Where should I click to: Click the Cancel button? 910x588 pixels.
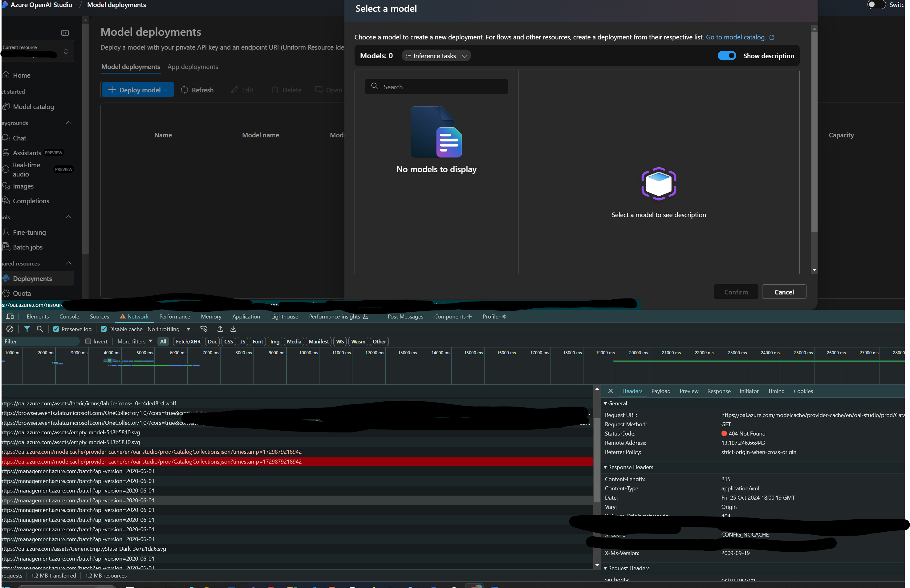(784, 292)
